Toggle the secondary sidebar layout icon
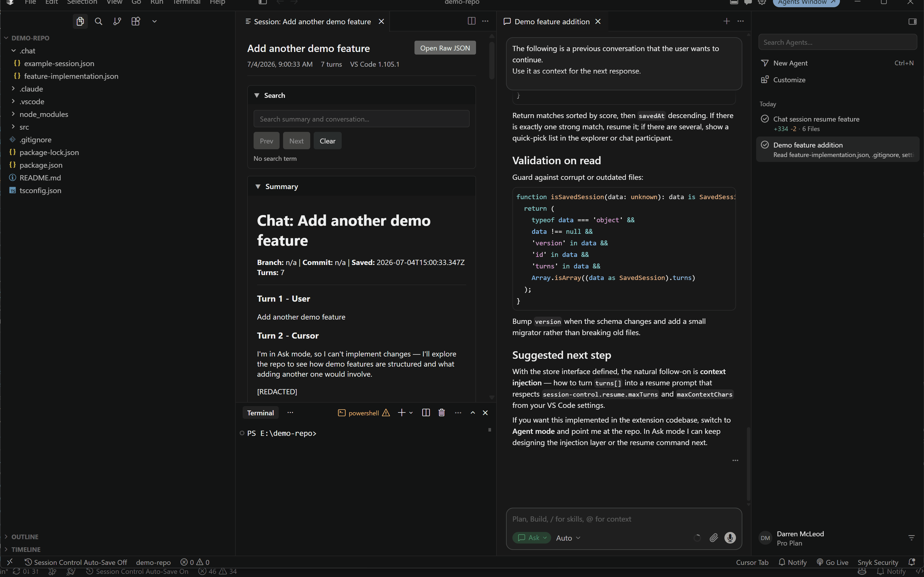The image size is (924, 577). (912, 21)
